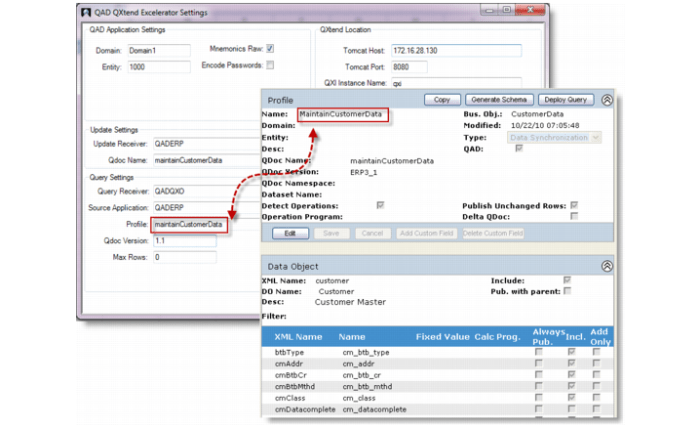Select the cm_btb_type name cell
This screenshot has height=428, width=700.
[366, 353]
